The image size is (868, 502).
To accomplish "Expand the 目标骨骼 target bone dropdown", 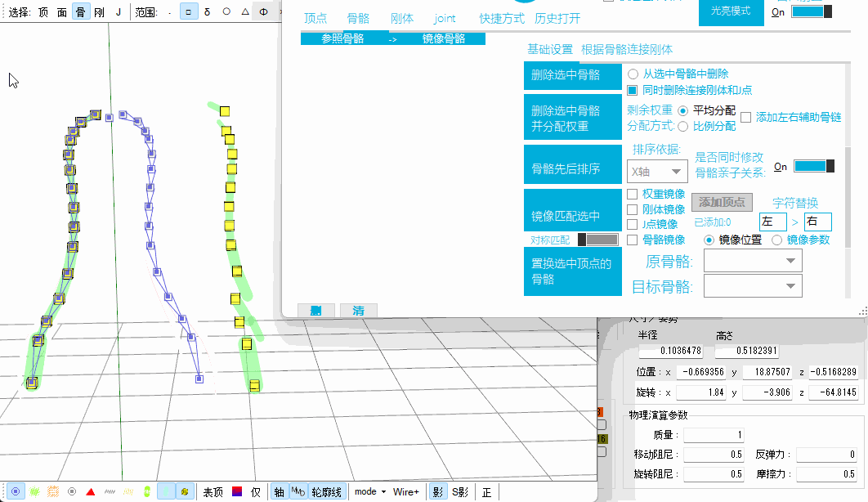I will tap(753, 286).
